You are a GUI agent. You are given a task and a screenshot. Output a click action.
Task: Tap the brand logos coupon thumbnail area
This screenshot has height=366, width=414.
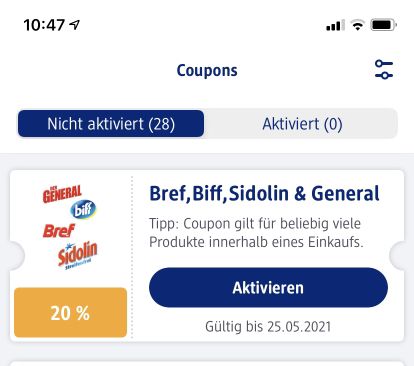(x=70, y=228)
